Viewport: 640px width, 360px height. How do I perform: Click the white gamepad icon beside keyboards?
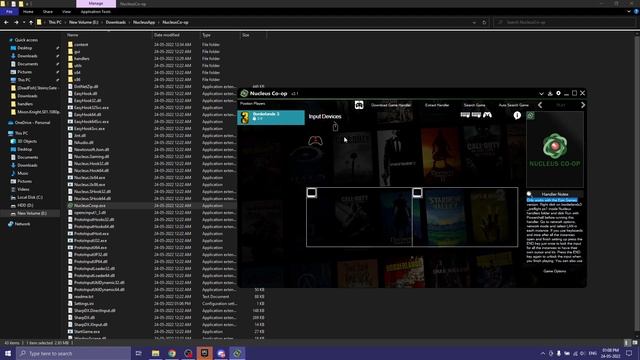coord(487,115)
